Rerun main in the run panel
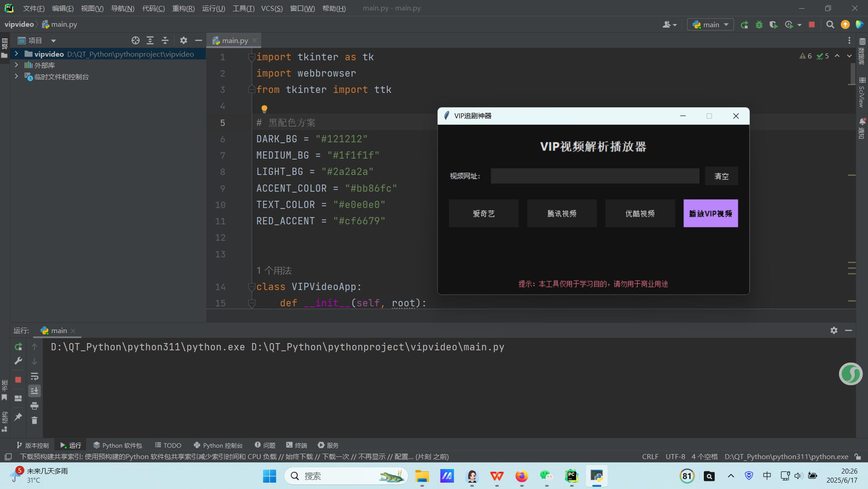This screenshot has height=489, width=868. coord(18,347)
